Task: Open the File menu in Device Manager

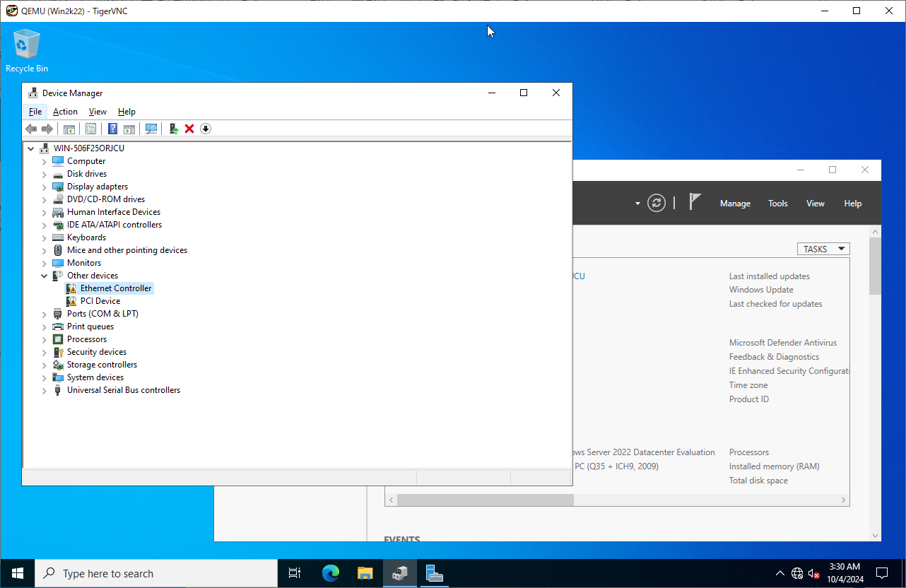Action: point(35,112)
